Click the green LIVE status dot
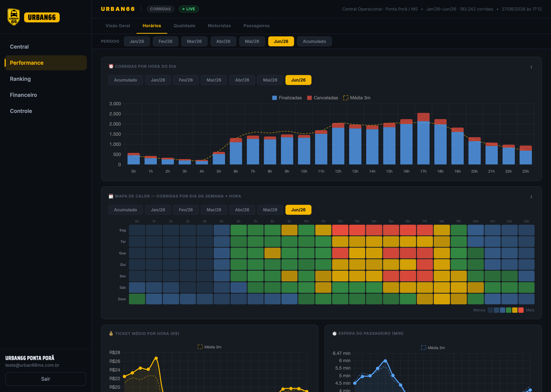Screen dimensions: 551x392 click(x=183, y=9)
